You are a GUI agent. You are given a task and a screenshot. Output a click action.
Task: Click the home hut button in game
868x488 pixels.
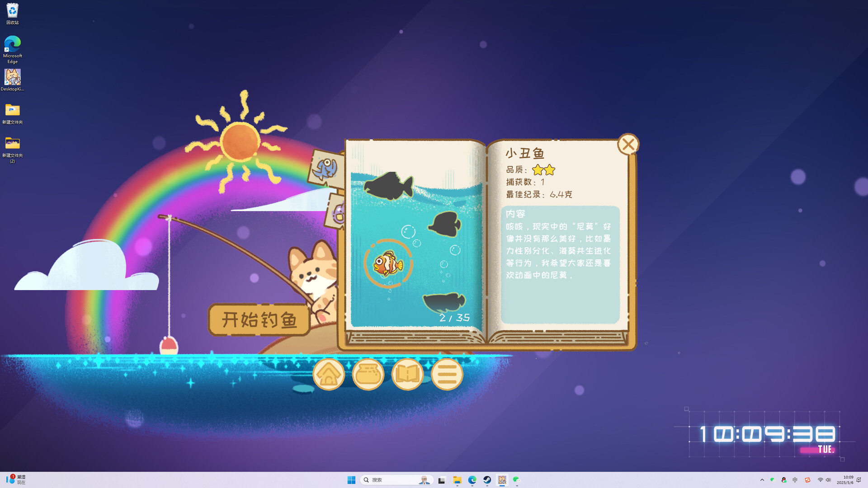(329, 374)
